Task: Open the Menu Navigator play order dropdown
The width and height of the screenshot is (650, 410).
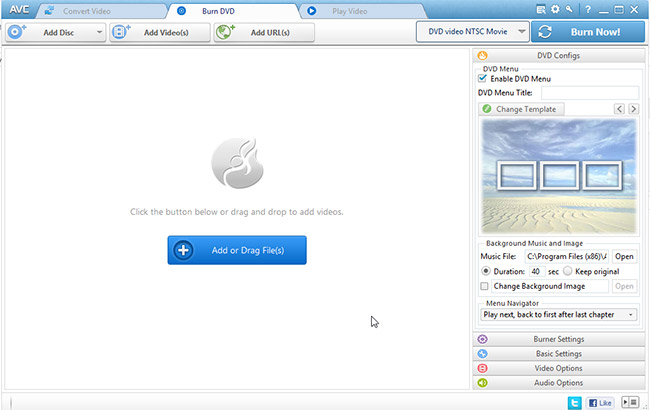Action: point(559,314)
